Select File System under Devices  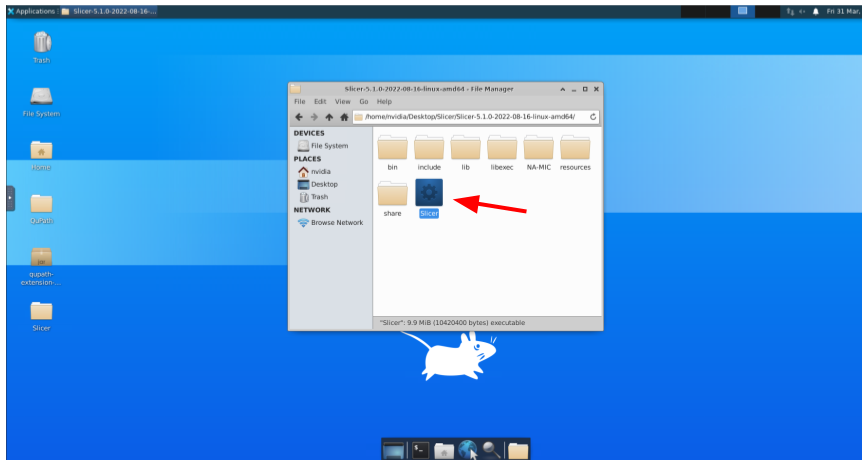click(329, 146)
